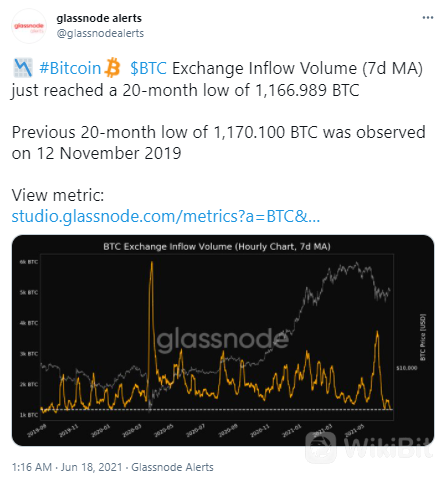
Task: Open the tweet timestamp 1:16 AM Jun 18, 2021
Action: (x=67, y=467)
